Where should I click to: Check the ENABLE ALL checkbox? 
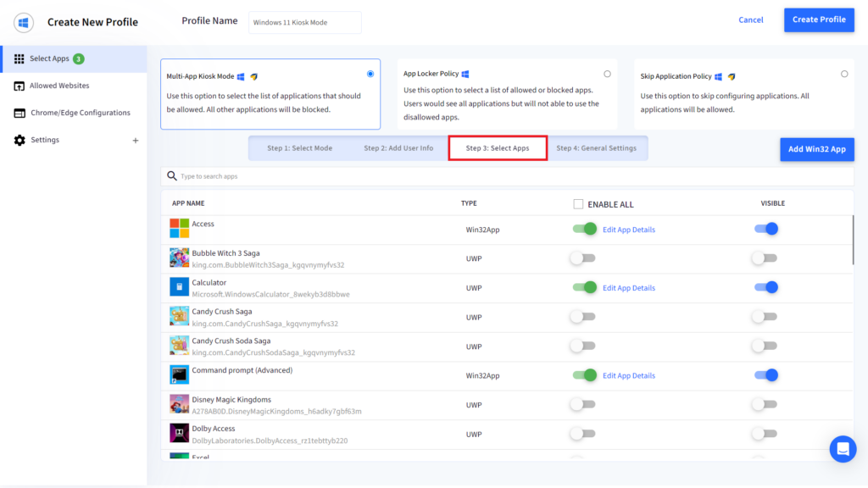pyautogui.click(x=578, y=204)
